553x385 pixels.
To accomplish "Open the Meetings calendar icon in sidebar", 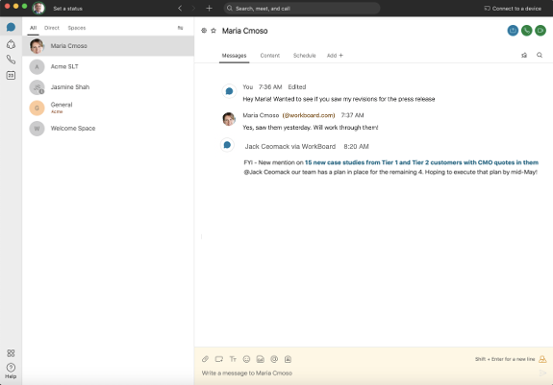I will [x=11, y=75].
